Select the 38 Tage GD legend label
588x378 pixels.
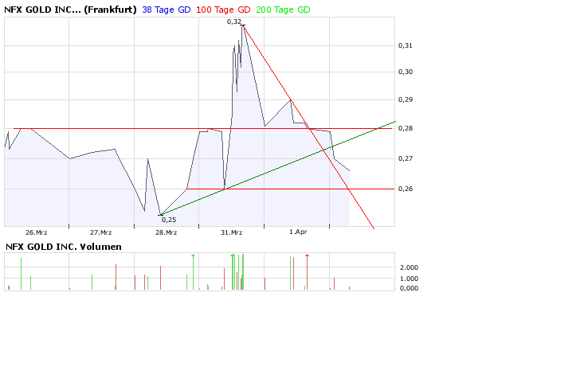pyautogui.click(x=167, y=10)
